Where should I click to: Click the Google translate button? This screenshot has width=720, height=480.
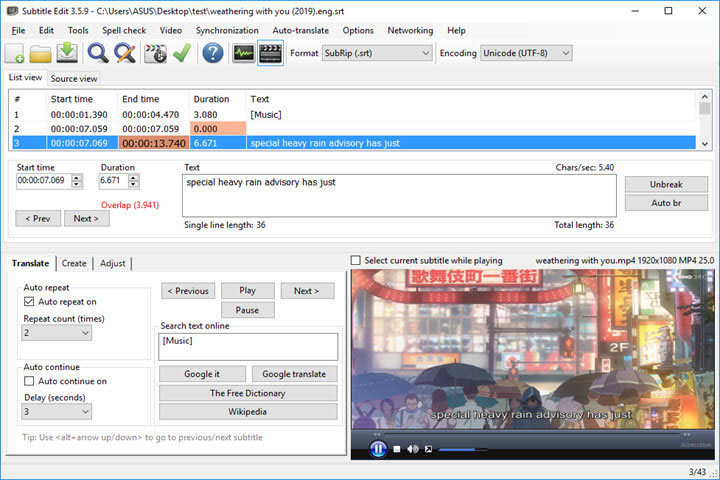294,373
